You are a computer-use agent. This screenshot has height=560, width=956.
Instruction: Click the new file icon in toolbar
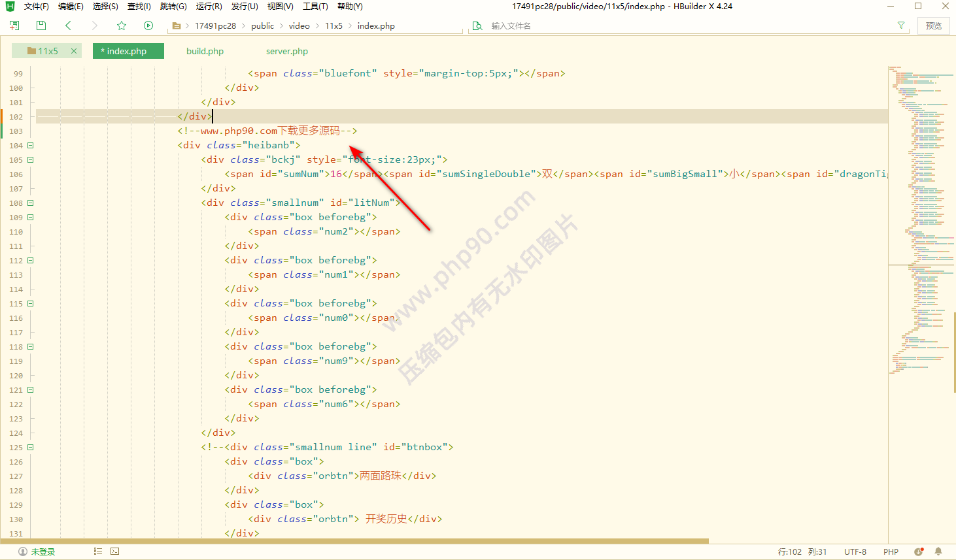click(14, 25)
